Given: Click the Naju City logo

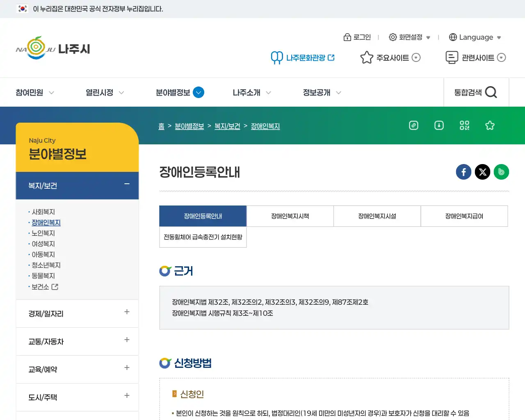Looking at the screenshot, I should click(52, 48).
